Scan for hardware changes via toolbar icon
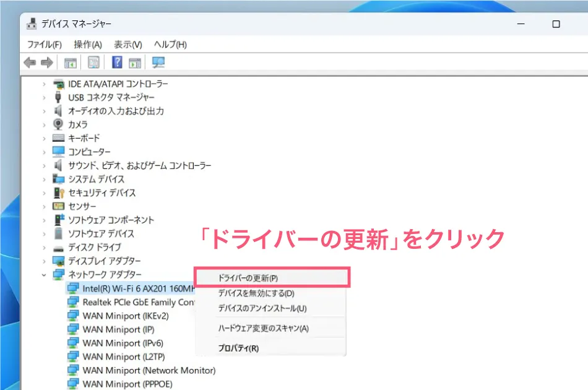 pyautogui.click(x=158, y=62)
